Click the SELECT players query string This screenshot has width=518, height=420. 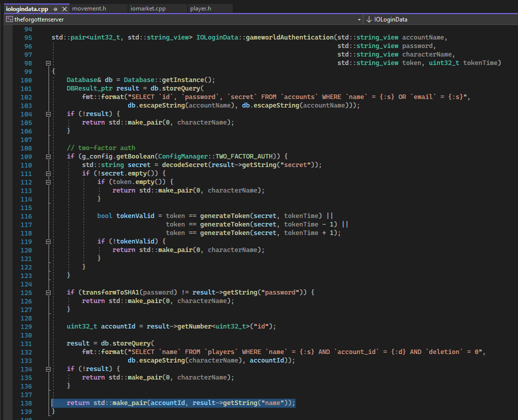point(305,351)
